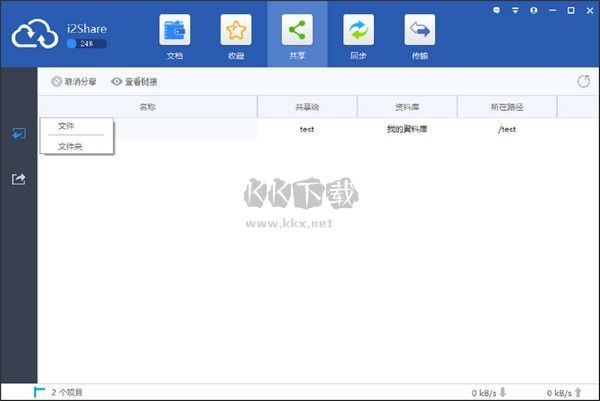Viewport: 600px width, 401px height.
Task: Choose 文件 from the popup menu
Action: click(66, 126)
